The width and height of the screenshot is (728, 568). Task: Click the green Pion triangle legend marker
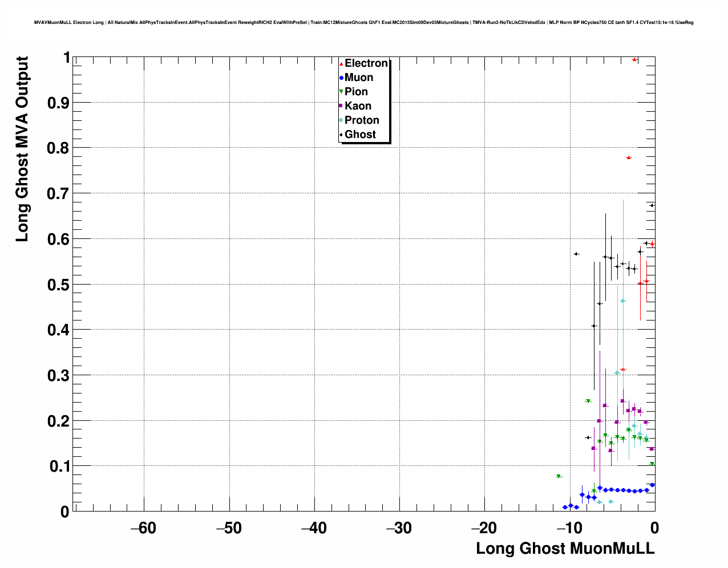pyautogui.click(x=341, y=92)
